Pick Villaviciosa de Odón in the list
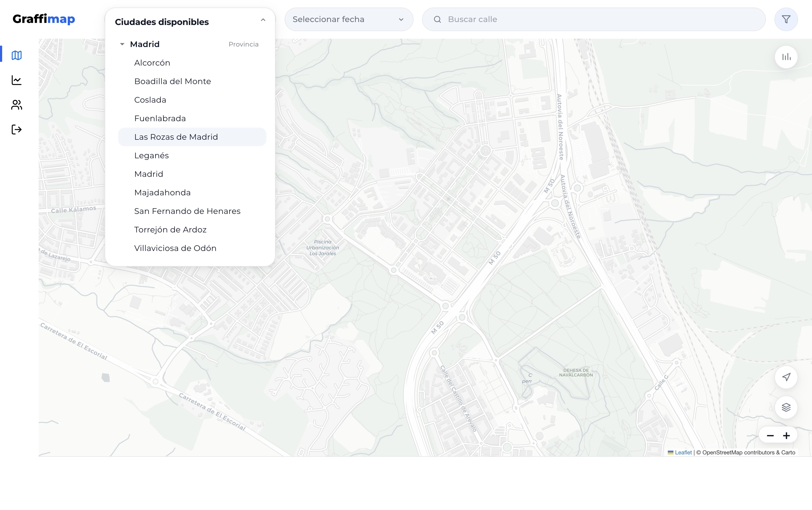 point(175,248)
